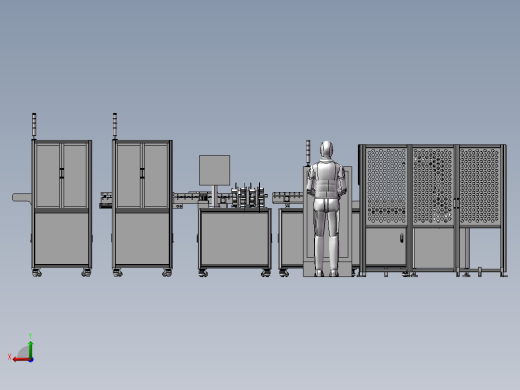Select the conveyor segment left of the mannequin
520x390 pixels.
pyautogui.click(x=288, y=197)
